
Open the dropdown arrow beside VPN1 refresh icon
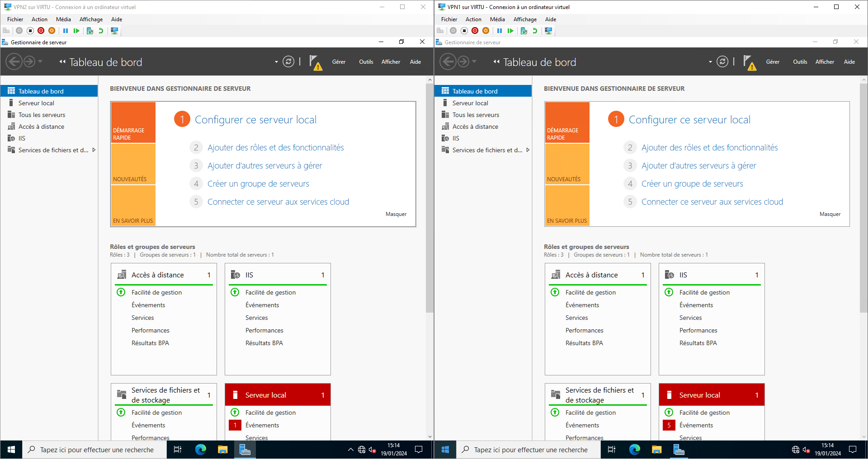(710, 62)
